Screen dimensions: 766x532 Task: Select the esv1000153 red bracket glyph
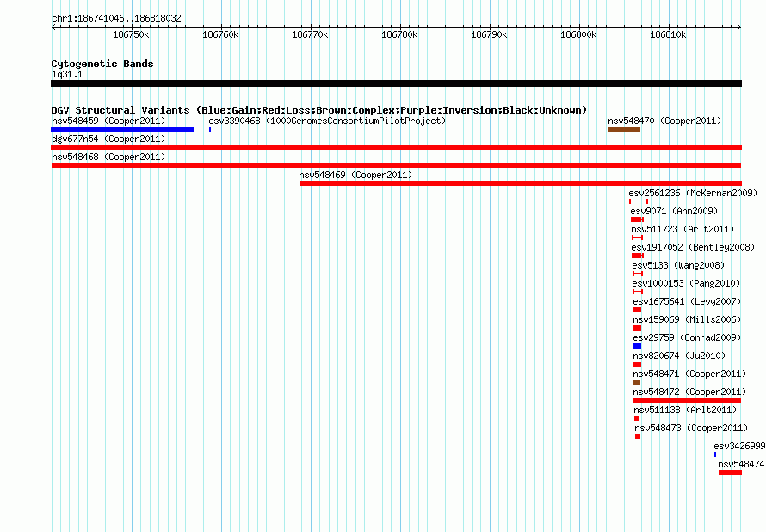click(x=638, y=292)
